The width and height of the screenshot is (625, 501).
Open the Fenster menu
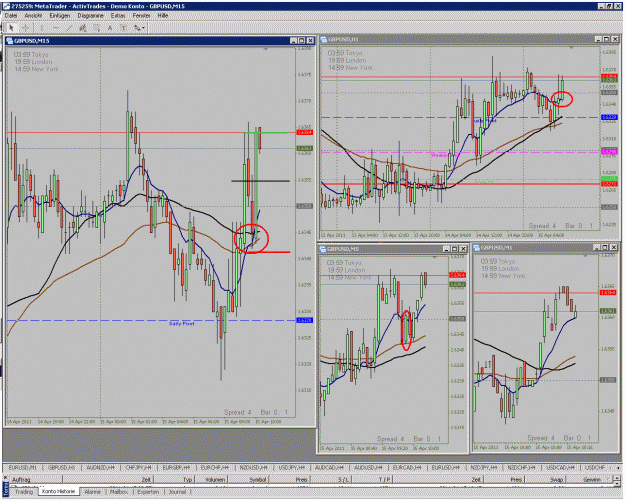[x=142, y=16]
